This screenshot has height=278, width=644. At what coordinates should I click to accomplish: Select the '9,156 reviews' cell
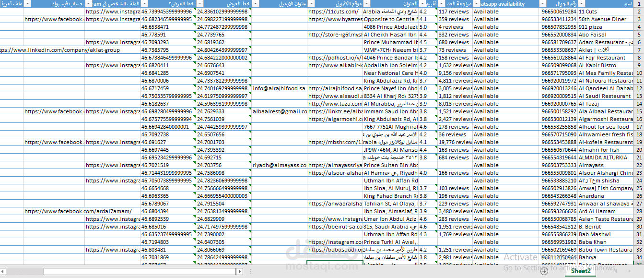point(455,73)
